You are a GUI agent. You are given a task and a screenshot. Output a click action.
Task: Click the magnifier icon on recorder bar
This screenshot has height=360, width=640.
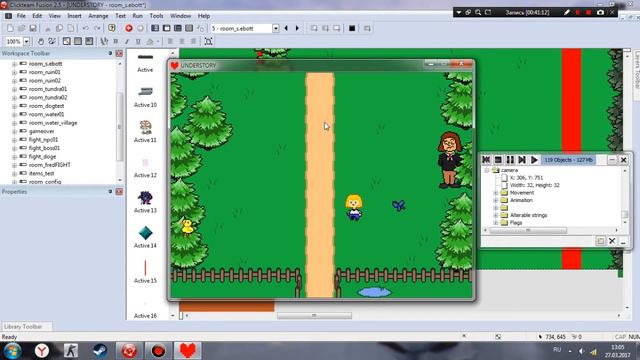tap(478, 12)
